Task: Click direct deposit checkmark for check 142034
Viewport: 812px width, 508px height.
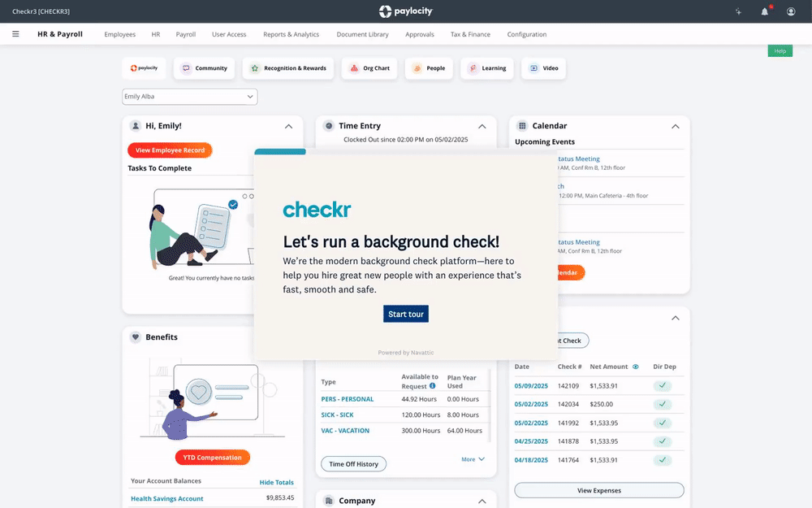Action: (x=663, y=404)
